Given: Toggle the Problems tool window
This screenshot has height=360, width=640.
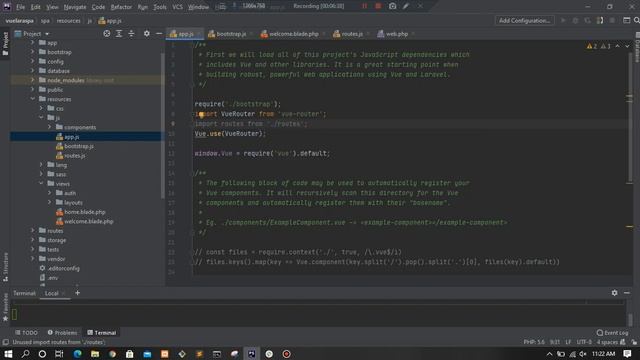Looking at the screenshot, I should point(62,333).
